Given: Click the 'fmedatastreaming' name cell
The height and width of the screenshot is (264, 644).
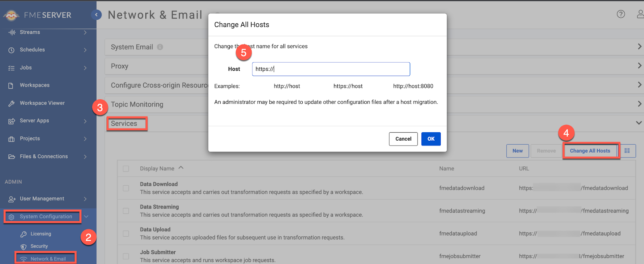Looking at the screenshot, I should 462,211.
